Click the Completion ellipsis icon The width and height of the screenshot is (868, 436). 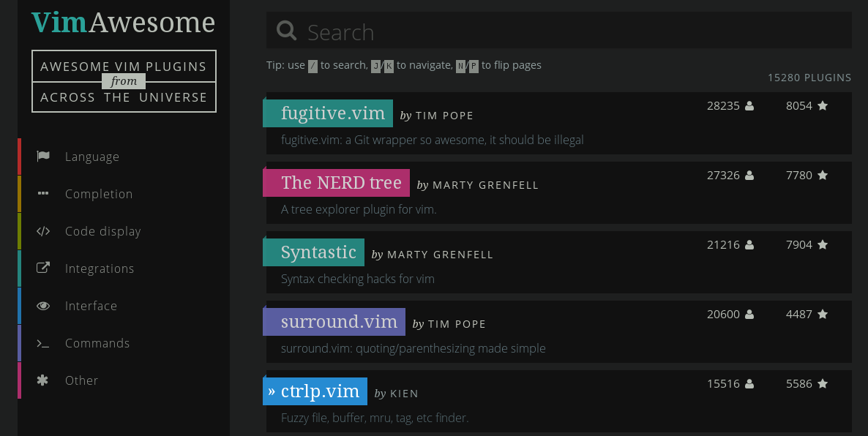(x=43, y=193)
